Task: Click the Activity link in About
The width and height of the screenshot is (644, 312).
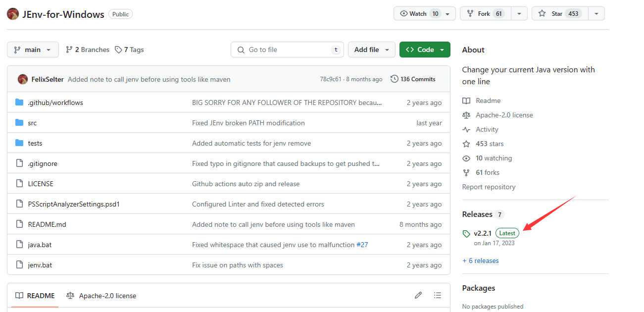Action: coord(487,129)
